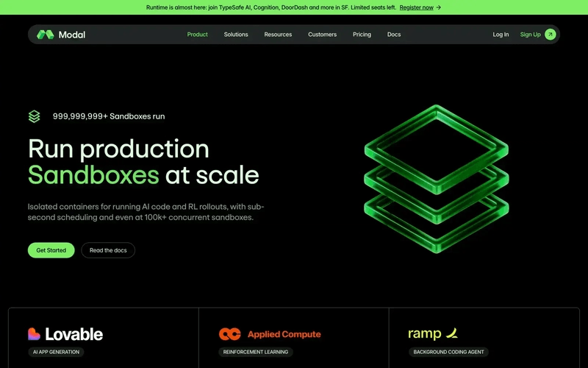
Task: Open the Solutions menu
Action: tap(236, 35)
